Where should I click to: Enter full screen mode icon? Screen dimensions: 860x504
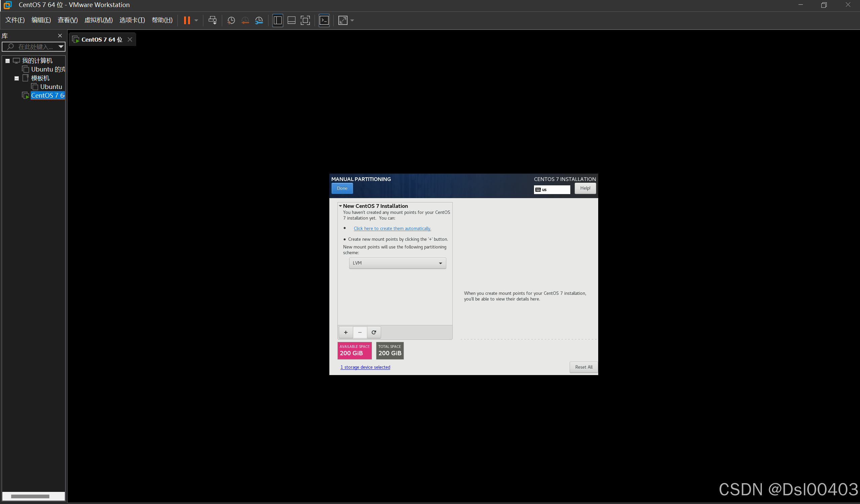pyautogui.click(x=305, y=20)
